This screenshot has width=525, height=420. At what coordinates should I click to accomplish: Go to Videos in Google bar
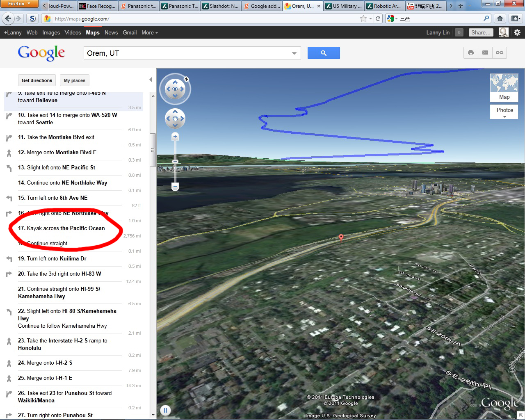click(x=73, y=33)
